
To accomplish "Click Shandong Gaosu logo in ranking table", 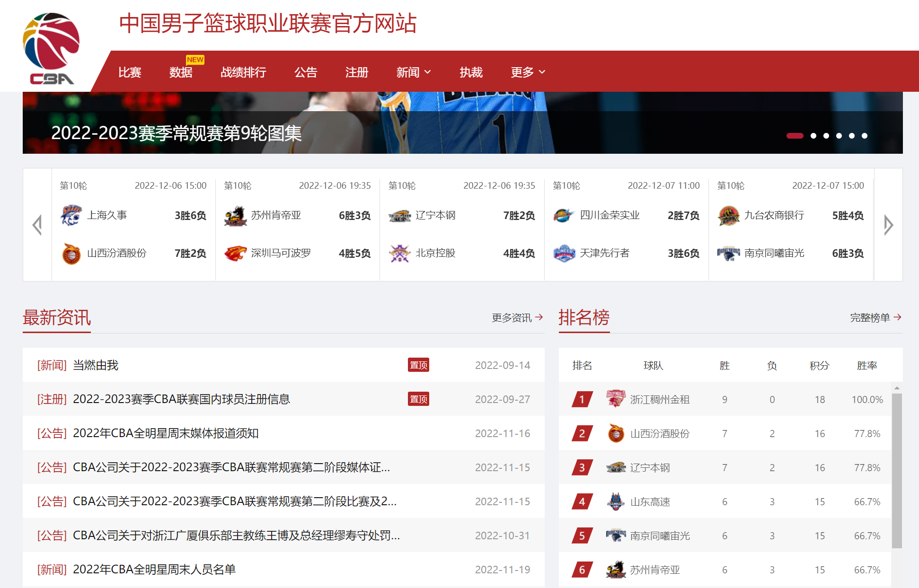I will tap(616, 501).
